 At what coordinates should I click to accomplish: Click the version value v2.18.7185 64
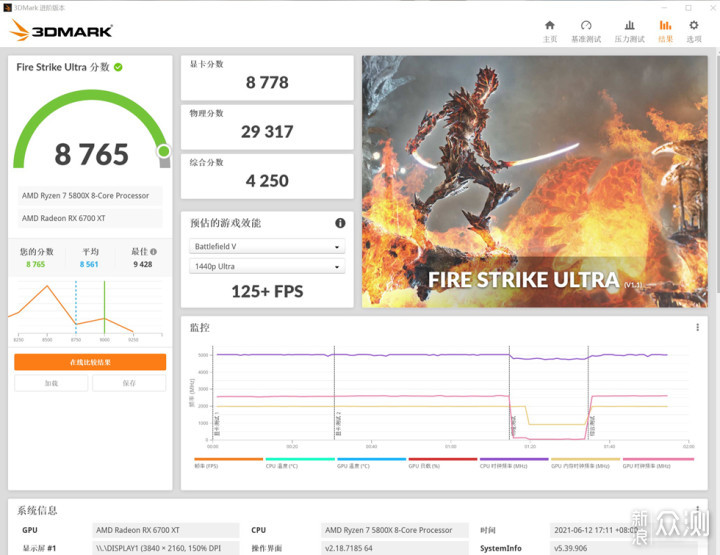(x=394, y=548)
